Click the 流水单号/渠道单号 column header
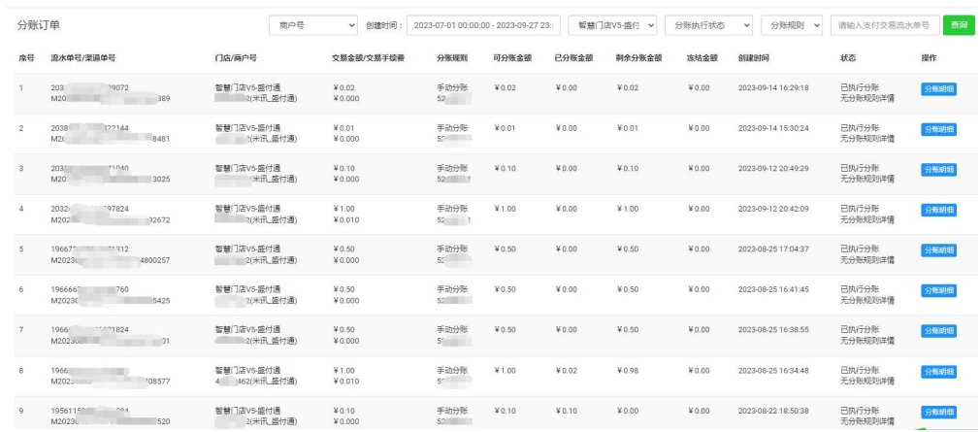This screenshot has width=980, height=432. pyautogui.click(x=83, y=58)
